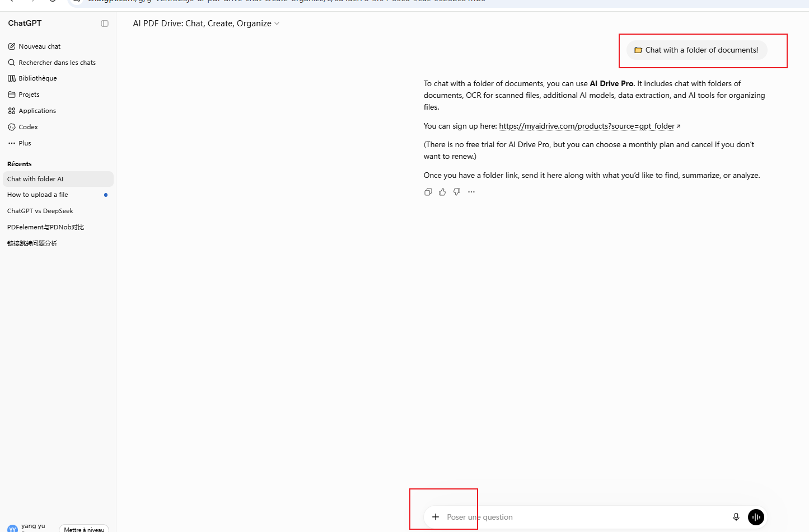The image size is (809, 532).
Task: Click the Mettre à niveau upgrade button
Action: pos(84,529)
